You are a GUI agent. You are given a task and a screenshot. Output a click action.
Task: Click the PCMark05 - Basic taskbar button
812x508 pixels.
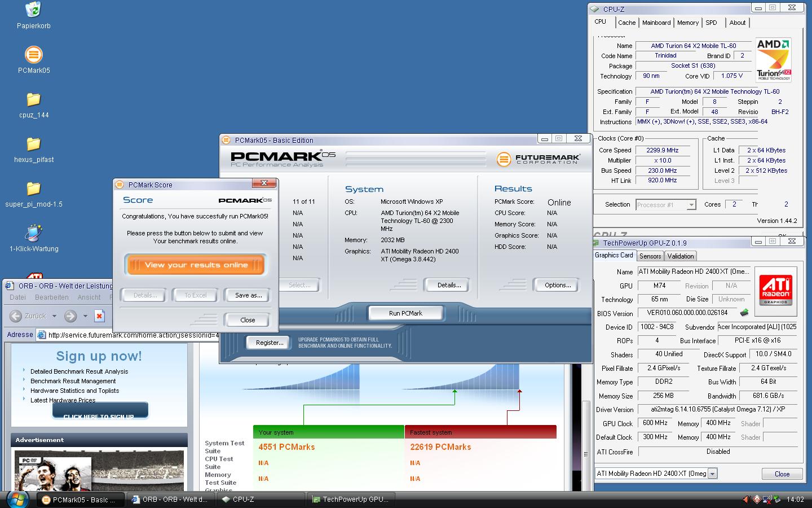point(81,500)
